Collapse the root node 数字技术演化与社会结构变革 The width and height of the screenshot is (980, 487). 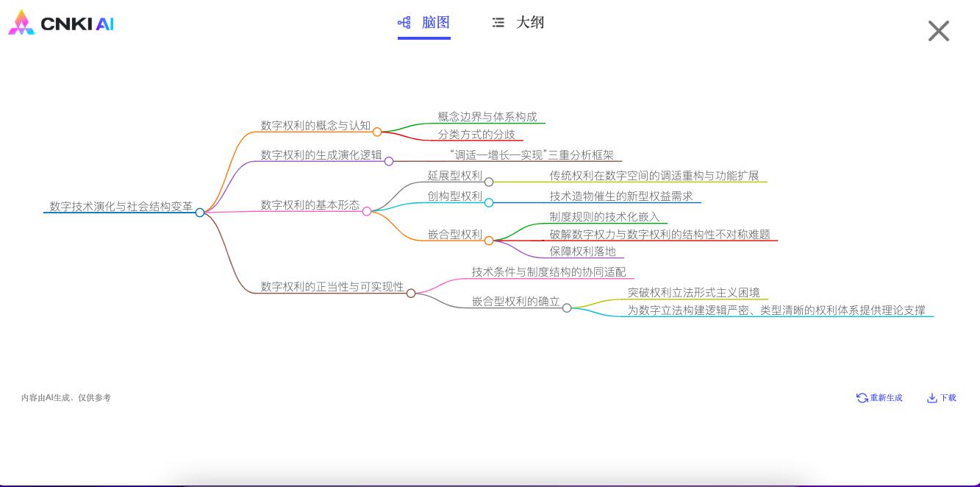(x=200, y=213)
